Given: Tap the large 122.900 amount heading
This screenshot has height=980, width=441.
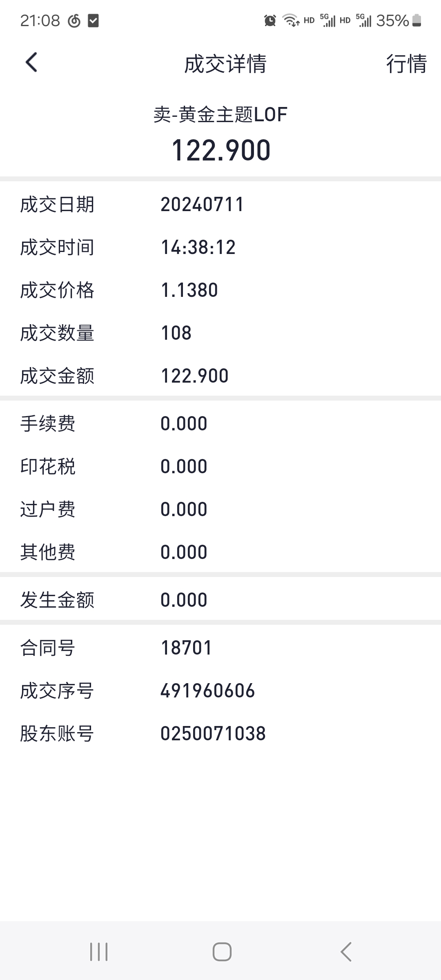Looking at the screenshot, I should 221,150.
